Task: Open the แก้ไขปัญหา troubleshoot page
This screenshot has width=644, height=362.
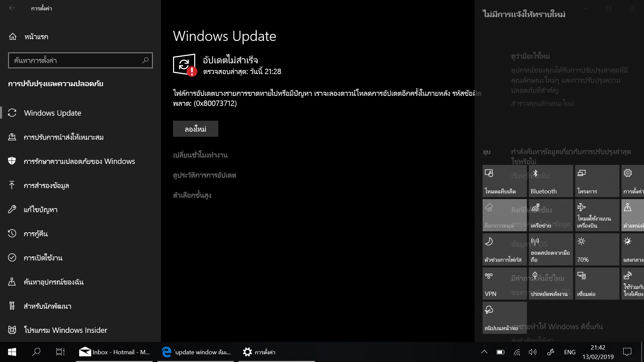Action: coord(80,209)
